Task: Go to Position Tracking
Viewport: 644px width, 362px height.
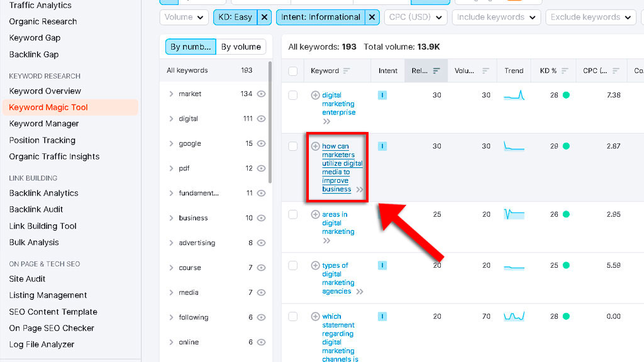Action: [x=42, y=140]
